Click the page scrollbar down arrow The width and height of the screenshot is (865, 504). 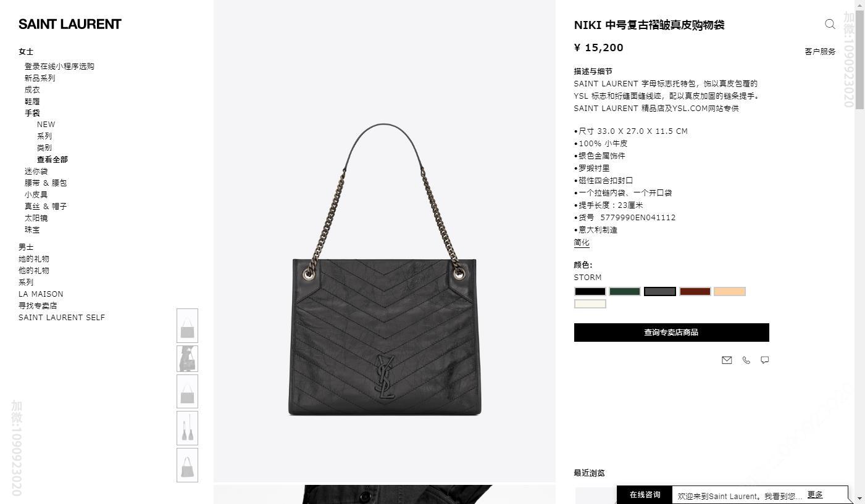point(859,497)
